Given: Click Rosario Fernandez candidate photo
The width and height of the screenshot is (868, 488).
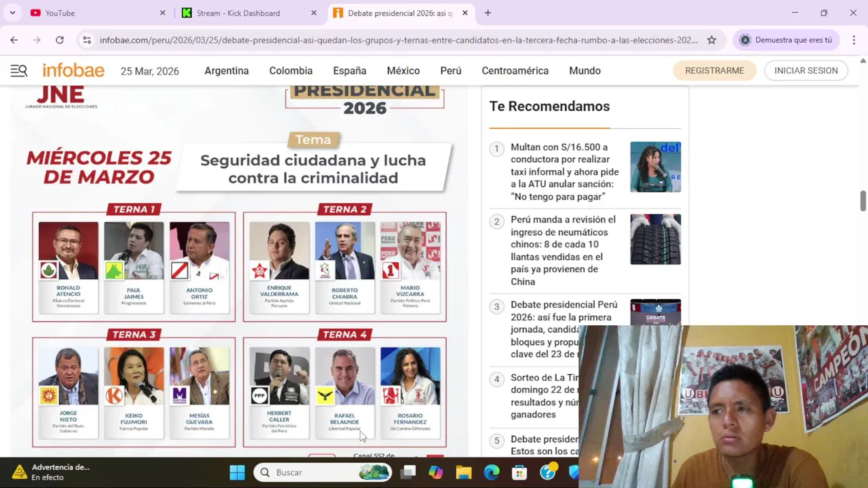Looking at the screenshot, I should (410, 376).
